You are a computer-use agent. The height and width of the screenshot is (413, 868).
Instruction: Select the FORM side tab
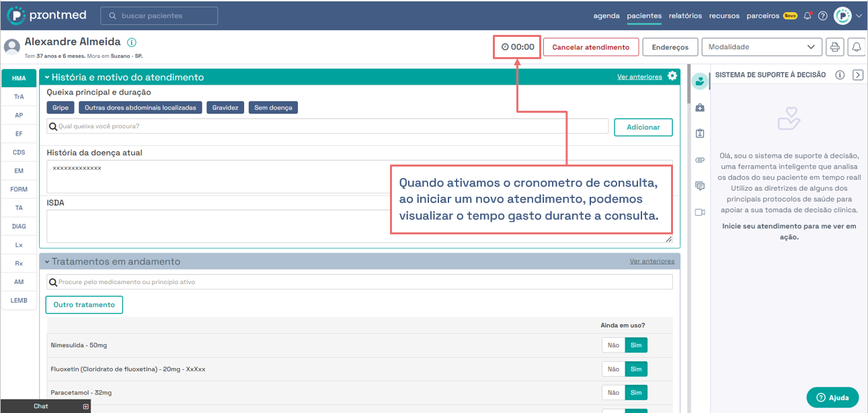(x=19, y=189)
